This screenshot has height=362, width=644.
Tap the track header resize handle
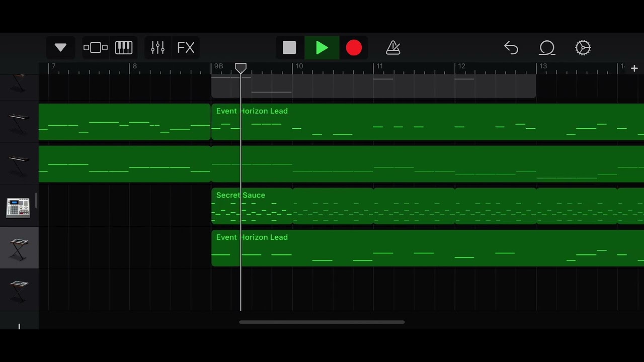pyautogui.click(x=36, y=201)
